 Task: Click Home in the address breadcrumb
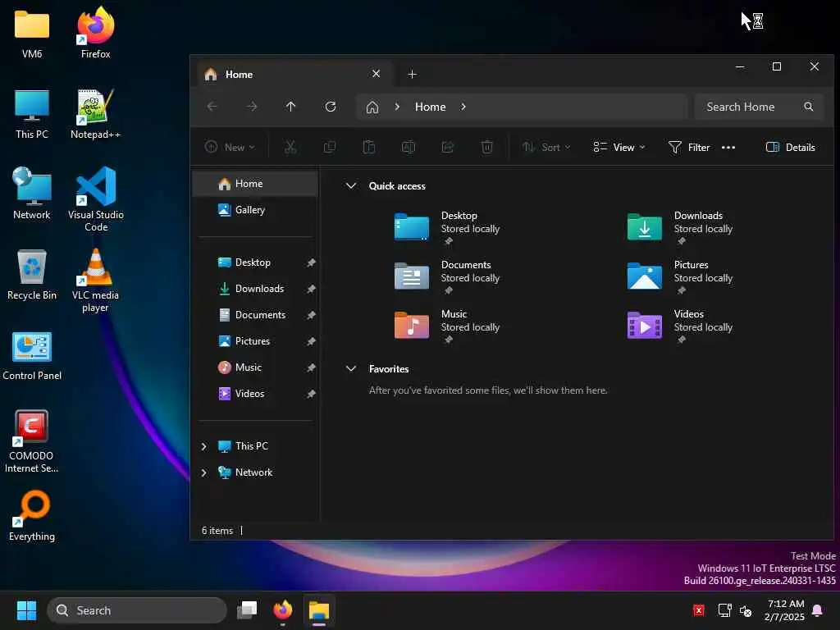tap(430, 107)
